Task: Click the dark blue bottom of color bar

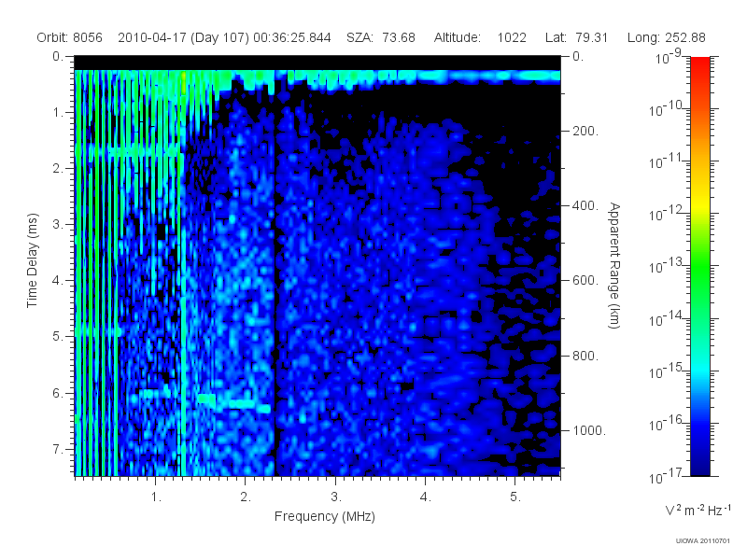Action: click(x=699, y=464)
